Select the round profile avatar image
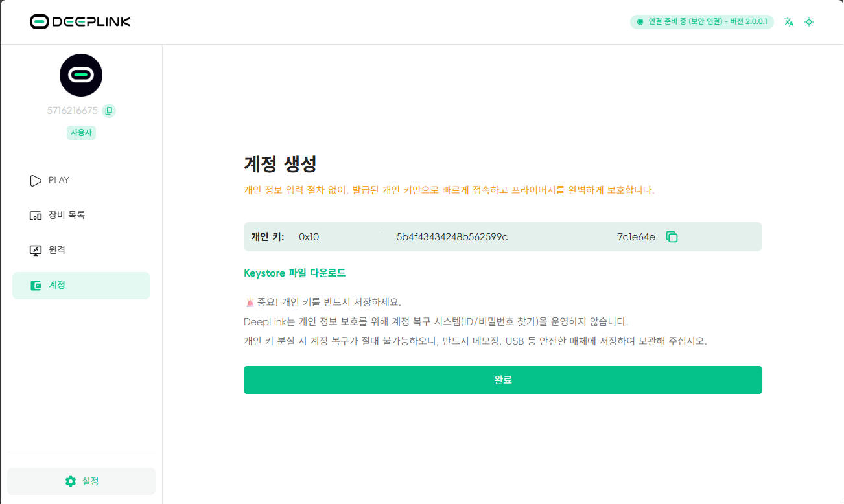Viewport: 844px width, 504px height. [81, 75]
